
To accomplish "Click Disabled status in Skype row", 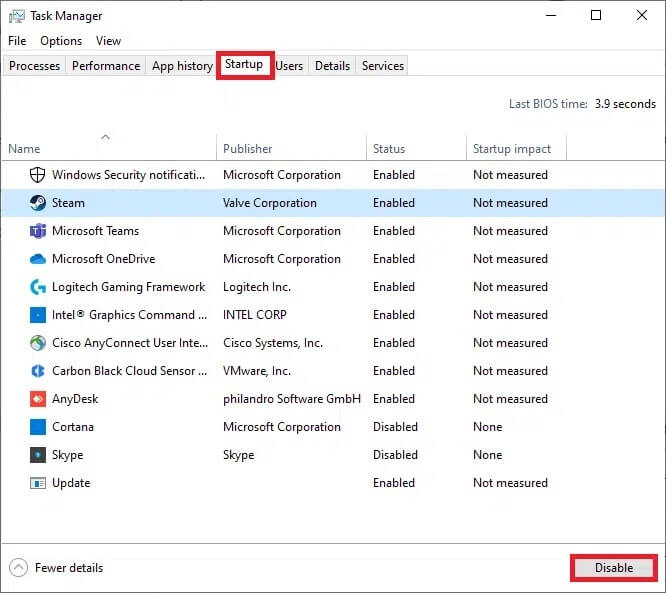I will (x=395, y=455).
